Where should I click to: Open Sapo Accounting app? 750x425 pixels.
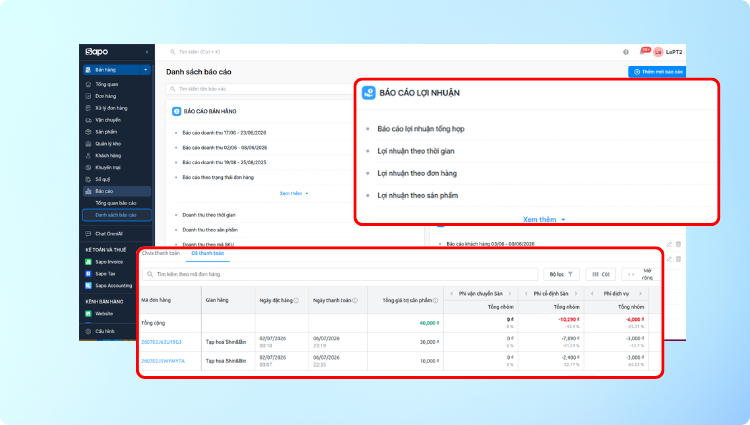[113, 285]
